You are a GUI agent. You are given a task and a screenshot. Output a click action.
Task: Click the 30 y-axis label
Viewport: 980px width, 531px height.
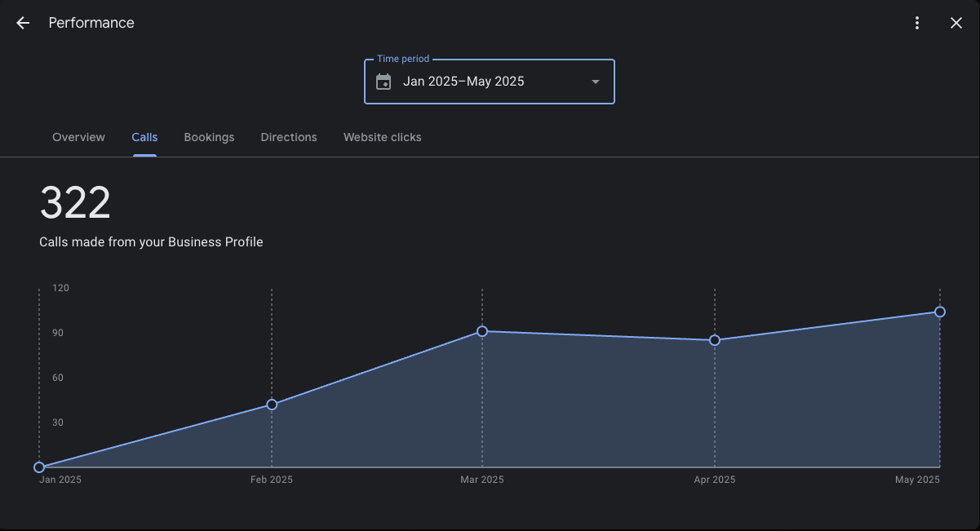[58, 423]
